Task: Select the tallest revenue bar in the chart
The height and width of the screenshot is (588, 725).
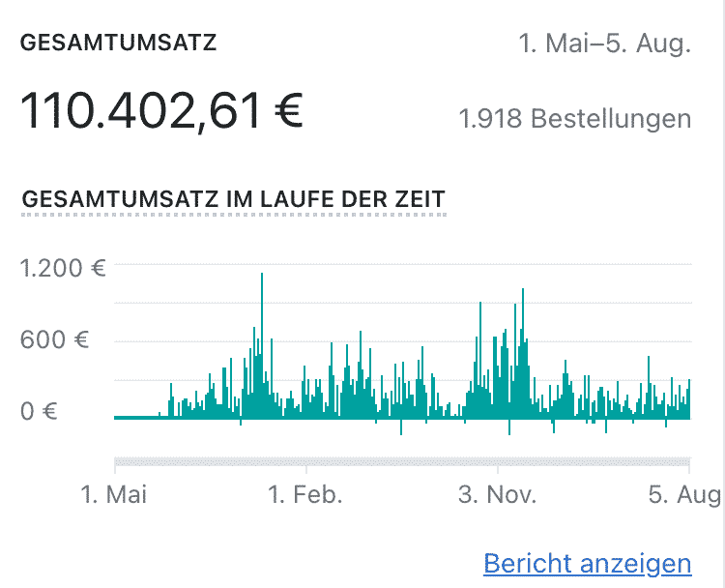Action: click(x=262, y=345)
